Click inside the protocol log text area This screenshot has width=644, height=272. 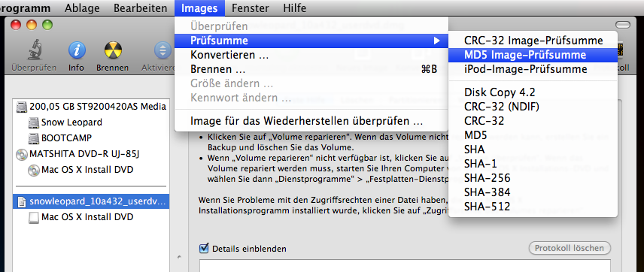[405, 265]
